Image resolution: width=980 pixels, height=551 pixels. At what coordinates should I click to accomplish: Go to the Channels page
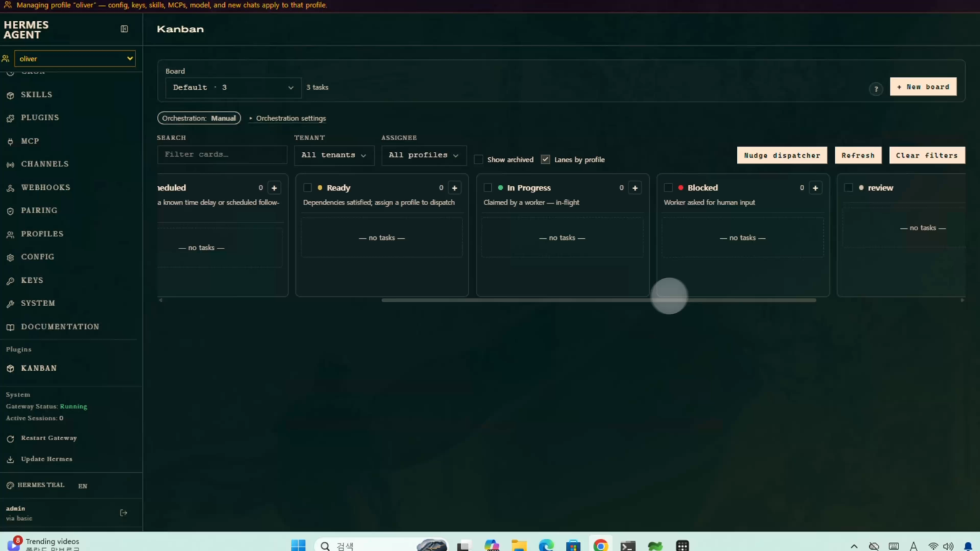[44, 164]
